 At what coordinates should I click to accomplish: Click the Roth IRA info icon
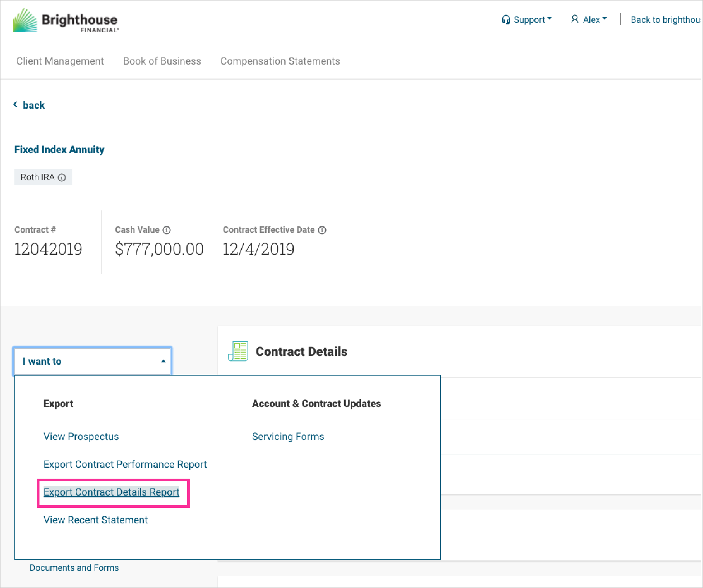click(x=62, y=178)
